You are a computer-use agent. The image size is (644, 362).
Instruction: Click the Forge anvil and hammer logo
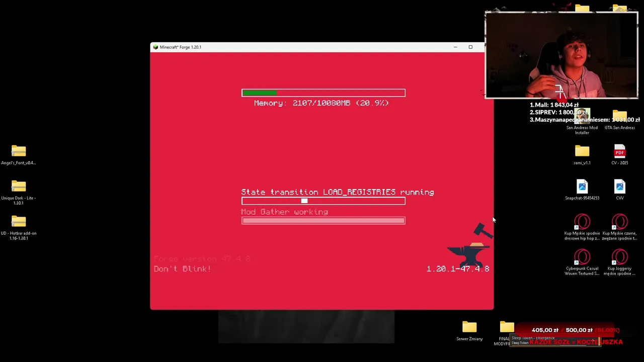[470, 244]
